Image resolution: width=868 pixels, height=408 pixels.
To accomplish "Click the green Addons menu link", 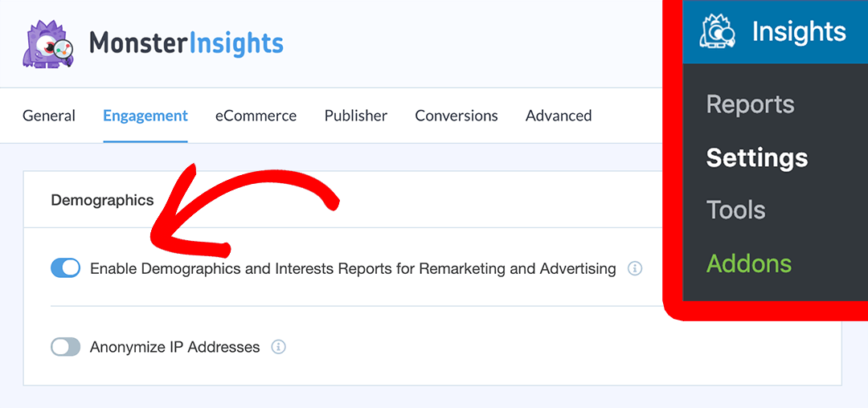I will tap(748, 263).
